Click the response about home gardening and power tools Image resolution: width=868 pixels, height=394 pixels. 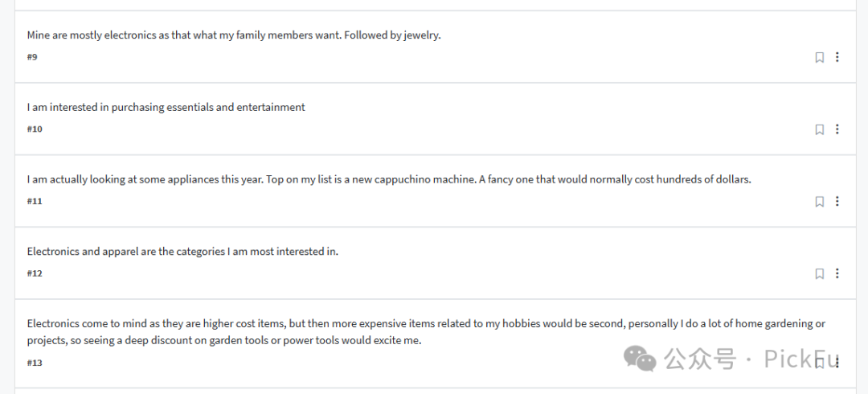426,332
